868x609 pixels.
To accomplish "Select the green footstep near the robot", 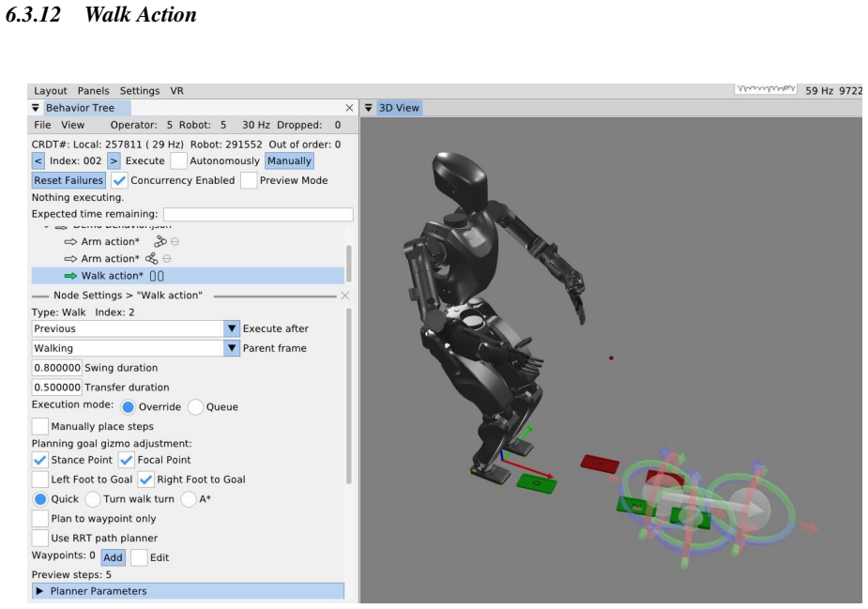I will pyautogui.click(x=537, y=483).
